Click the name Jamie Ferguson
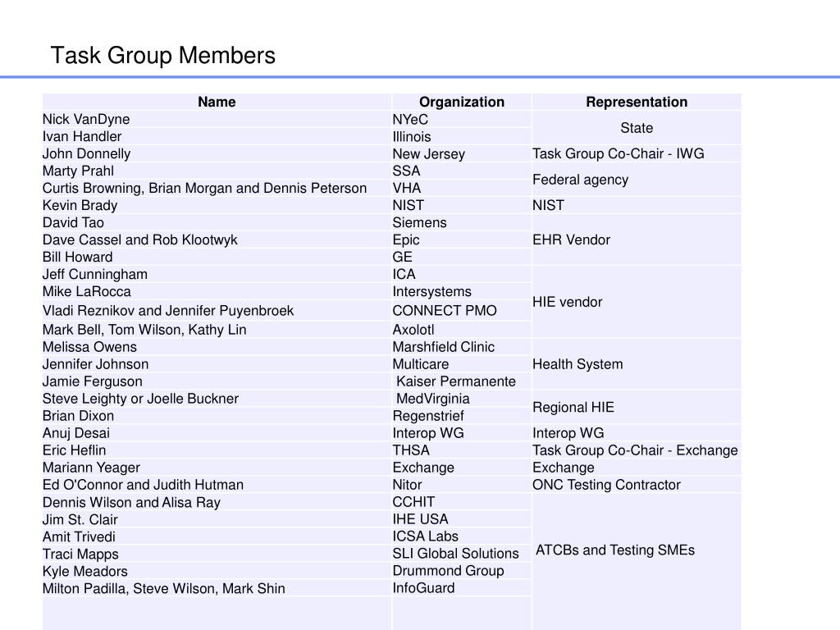Viewport: 840px width, 630px height. click(92, 381)
